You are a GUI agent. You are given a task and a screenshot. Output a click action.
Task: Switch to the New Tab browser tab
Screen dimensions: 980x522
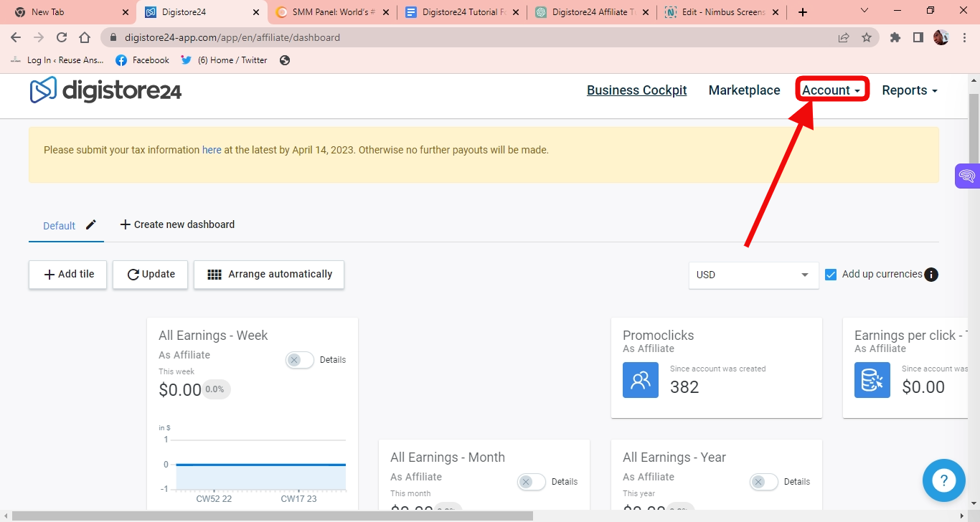pos(67,12)
